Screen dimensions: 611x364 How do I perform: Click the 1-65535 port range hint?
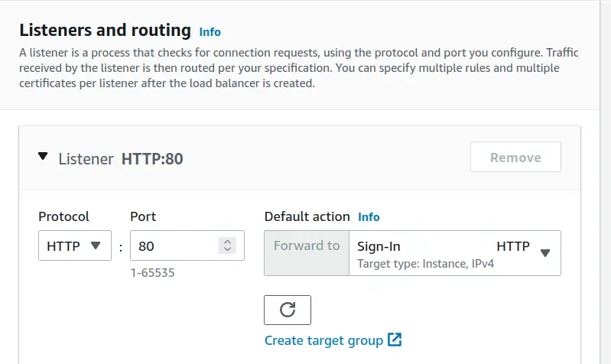[x=152, y=272]
